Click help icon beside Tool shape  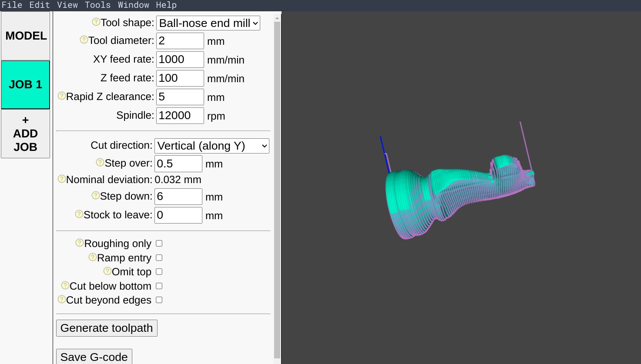(x=96, y=22)
